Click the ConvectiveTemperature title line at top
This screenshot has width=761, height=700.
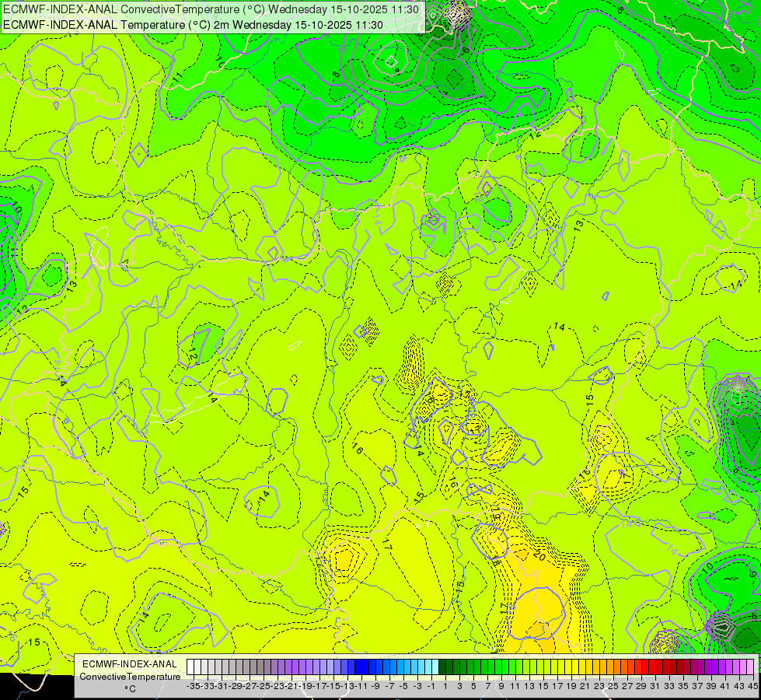[211, 9]
